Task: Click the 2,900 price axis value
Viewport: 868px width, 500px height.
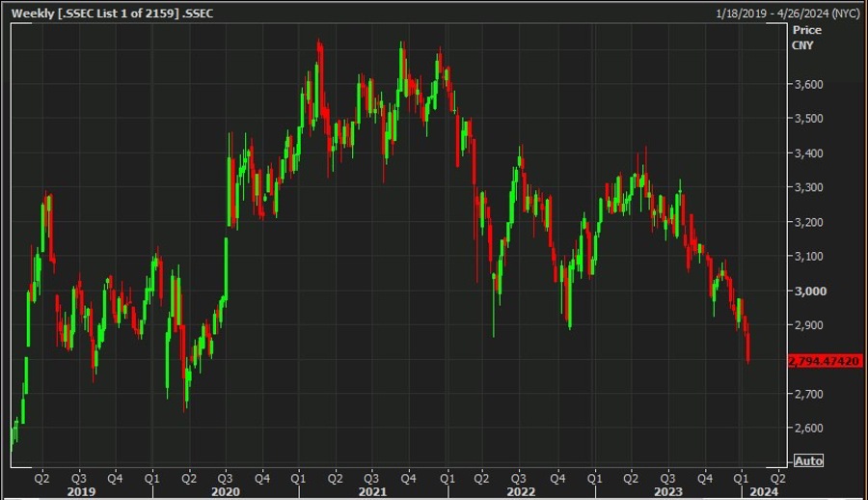Action: [809, 325]
